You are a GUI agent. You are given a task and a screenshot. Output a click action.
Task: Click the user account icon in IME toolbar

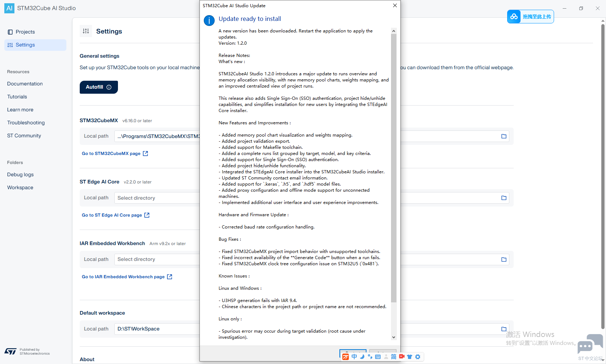coord(386,357)
